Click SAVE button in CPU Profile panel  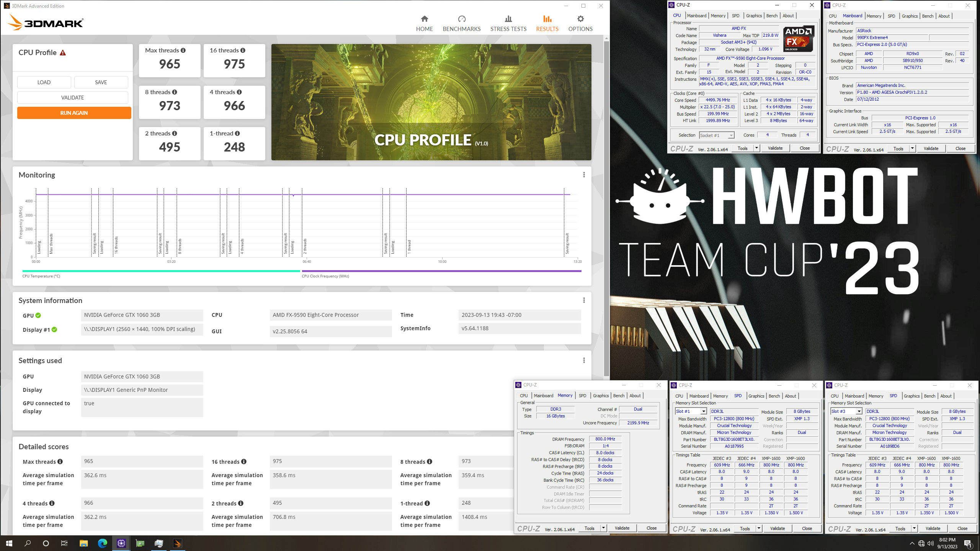pyautogui.click(x=101, y=82)
